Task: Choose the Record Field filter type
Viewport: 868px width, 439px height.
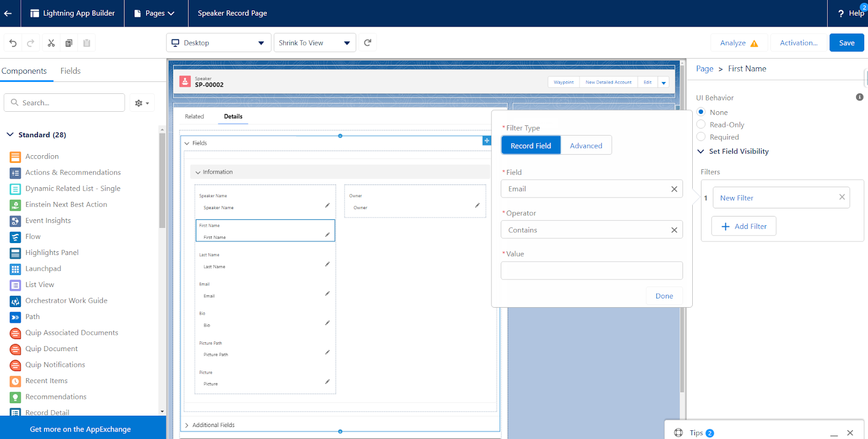Action: click(531, 145)
